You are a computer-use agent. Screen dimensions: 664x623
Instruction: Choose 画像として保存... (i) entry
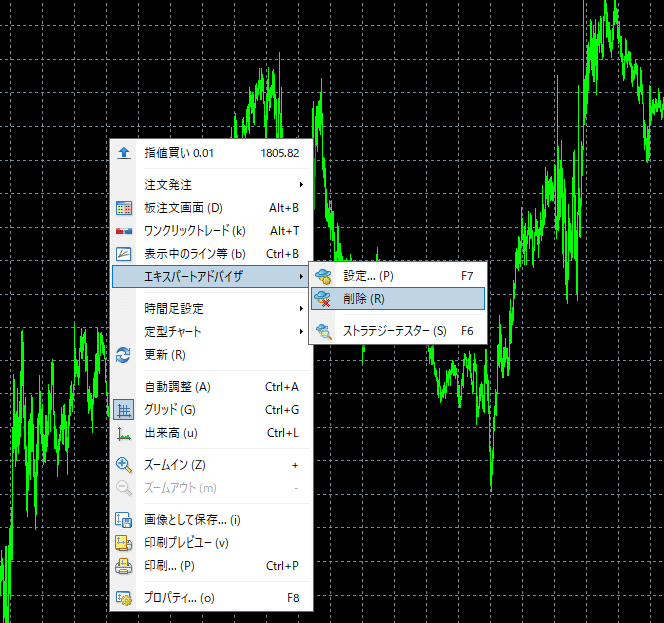pos(211,520)
